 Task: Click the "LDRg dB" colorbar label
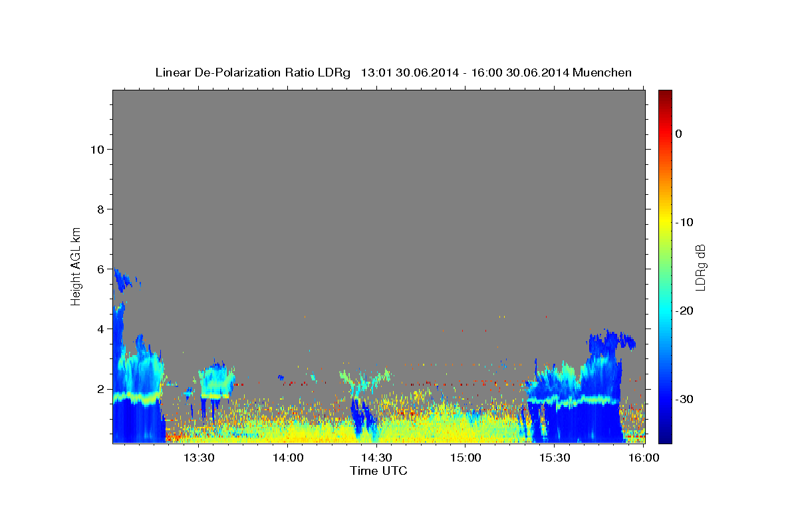[700, 267]
